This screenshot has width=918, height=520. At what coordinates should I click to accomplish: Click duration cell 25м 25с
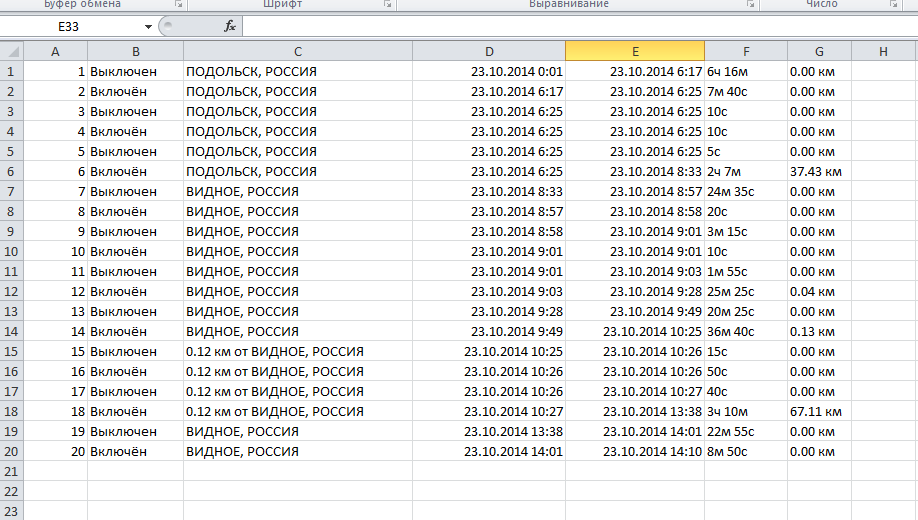[x=746, y=292]
